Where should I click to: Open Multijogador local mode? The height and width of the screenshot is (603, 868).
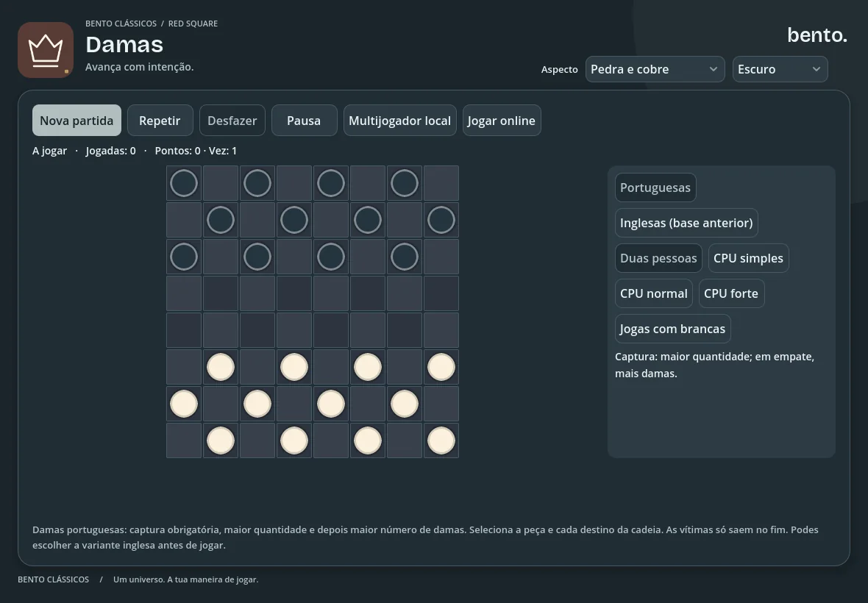(x=399, y=120)
